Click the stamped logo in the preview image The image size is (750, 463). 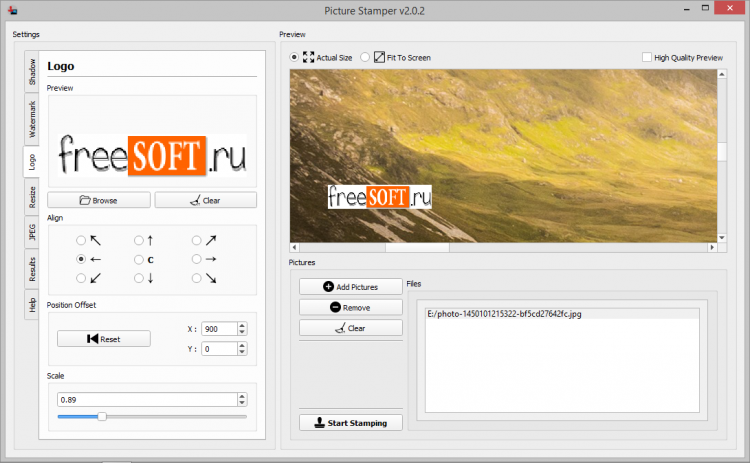coord(379,197)
